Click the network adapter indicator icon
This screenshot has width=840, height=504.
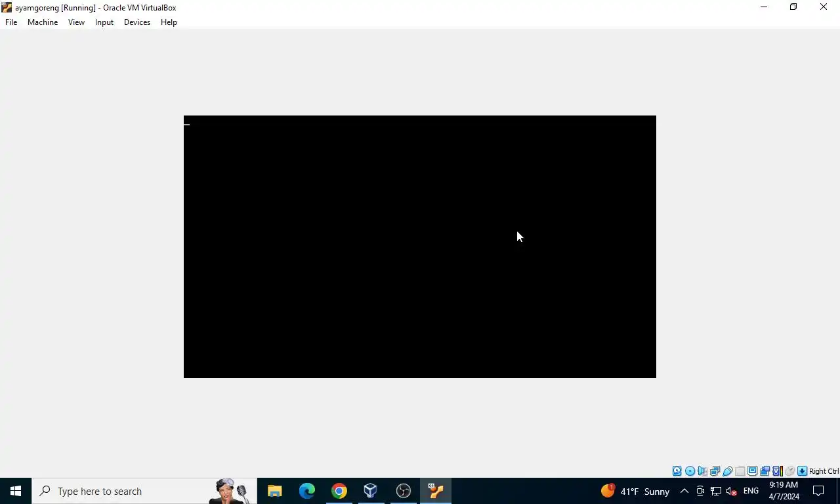(715, 471)
